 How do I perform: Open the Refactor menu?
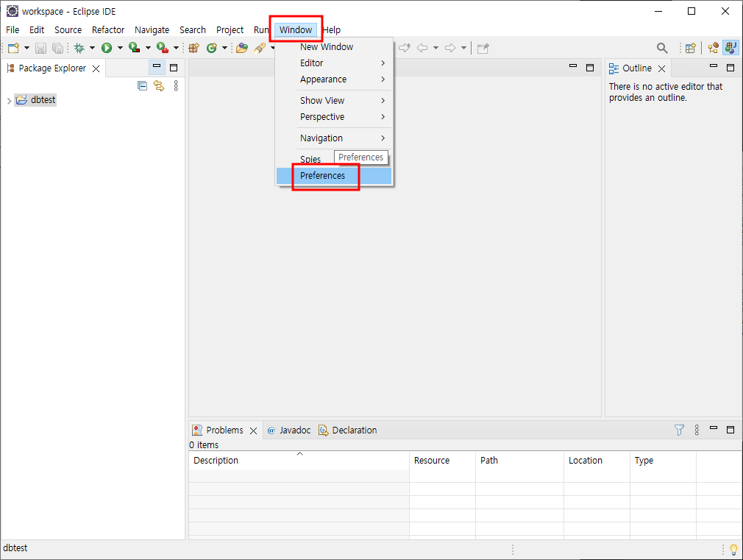[108, 30]
